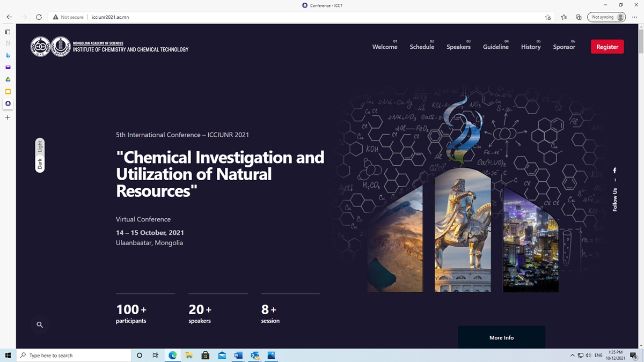Click the Facebook icon under Follow Us

[615, 171]
